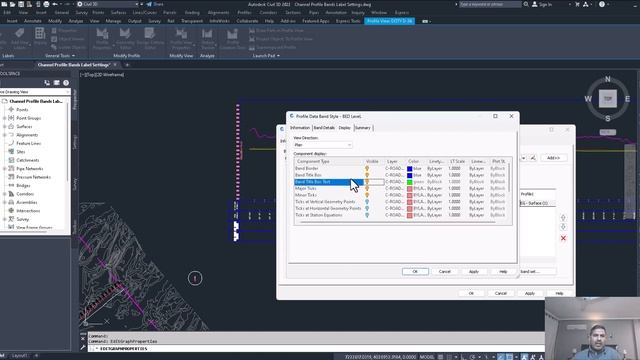Switch to the Information tab
640x360 pixels.
coord(300,128)
